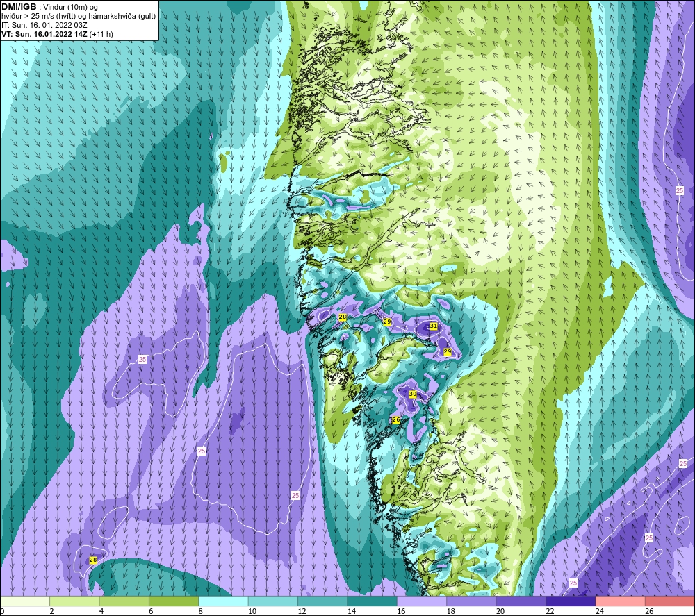This screenshot has height=616, width=695.
Task: Click the legend tick value 20
Action: pos(500,611)
